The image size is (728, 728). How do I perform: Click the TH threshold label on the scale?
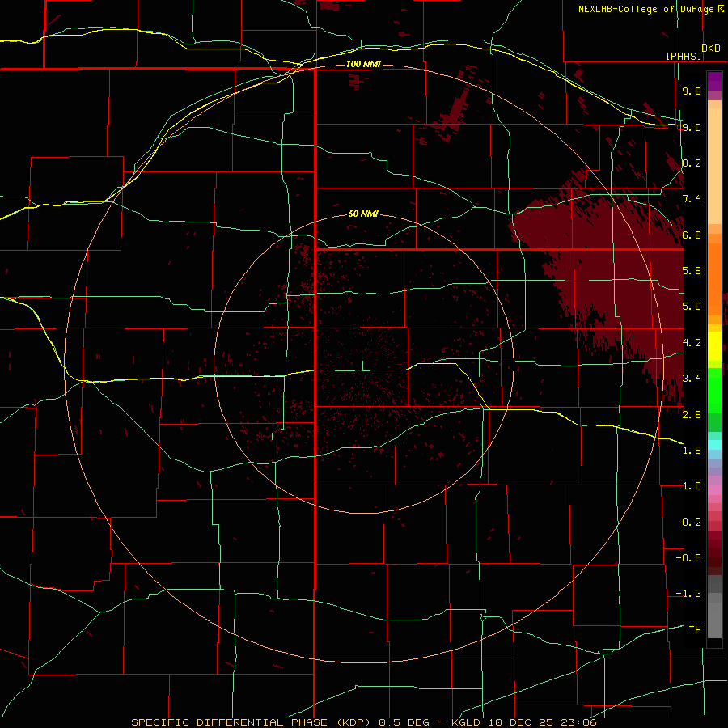(x=695, y=630)
